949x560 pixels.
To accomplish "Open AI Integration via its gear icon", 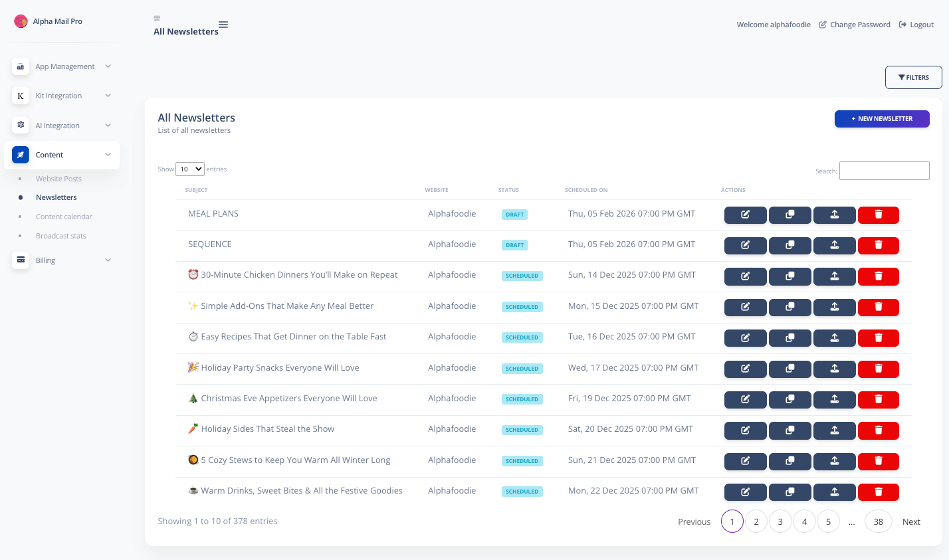I will coord(20,125).
